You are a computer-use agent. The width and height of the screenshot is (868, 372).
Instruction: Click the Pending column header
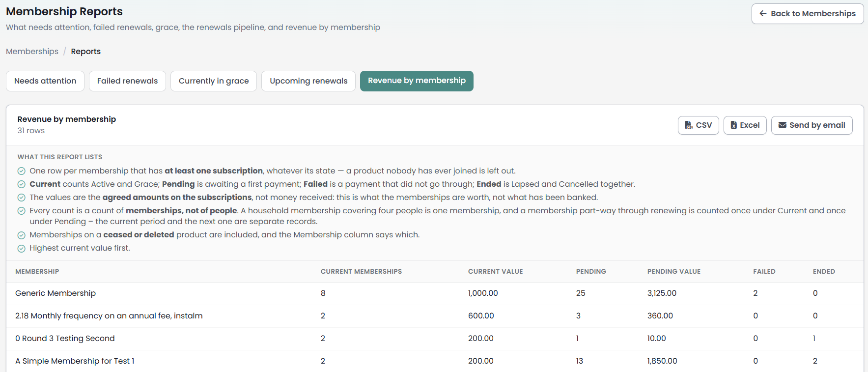[591, 272]
